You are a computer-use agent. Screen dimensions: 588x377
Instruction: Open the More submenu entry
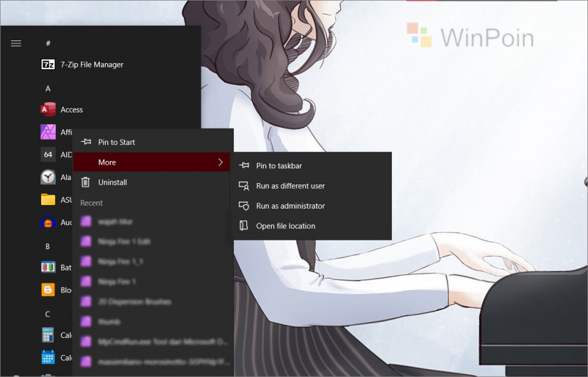[x=151, y=162]
